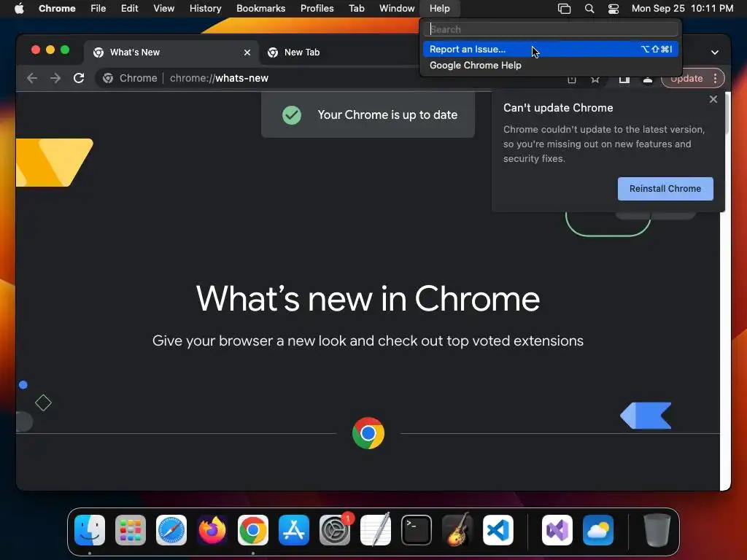Open the profile avatar icon
The width and height of the screenshot is (747, 560).
[648, 79]
